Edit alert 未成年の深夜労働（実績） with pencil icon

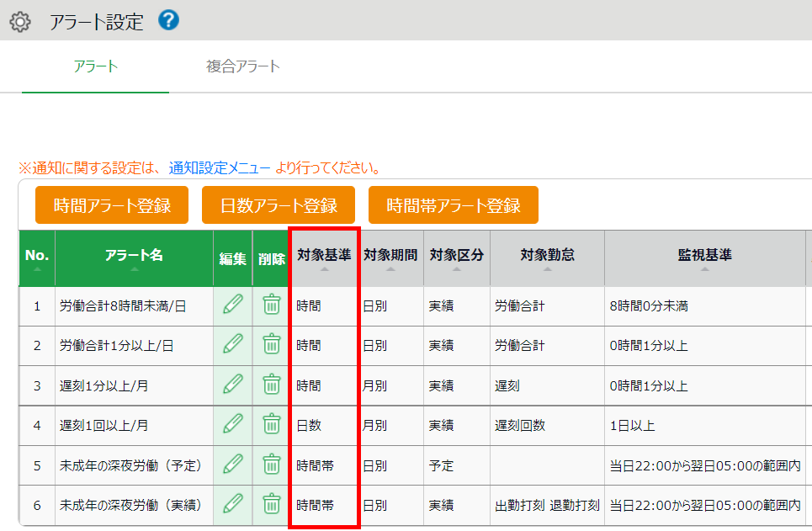click(233, 503)
